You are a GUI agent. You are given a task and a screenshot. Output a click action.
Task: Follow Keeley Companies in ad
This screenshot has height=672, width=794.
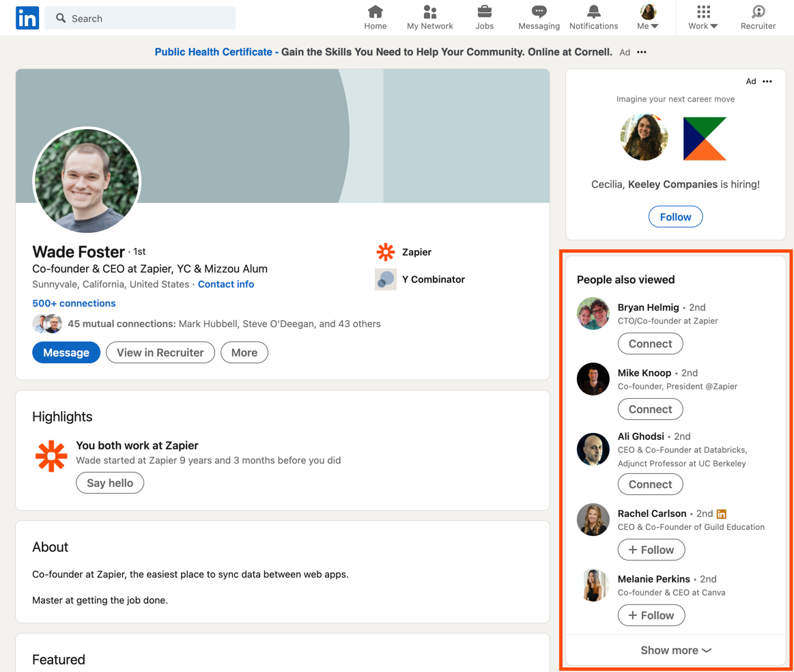pyautogui.click(x=675, y=216)
